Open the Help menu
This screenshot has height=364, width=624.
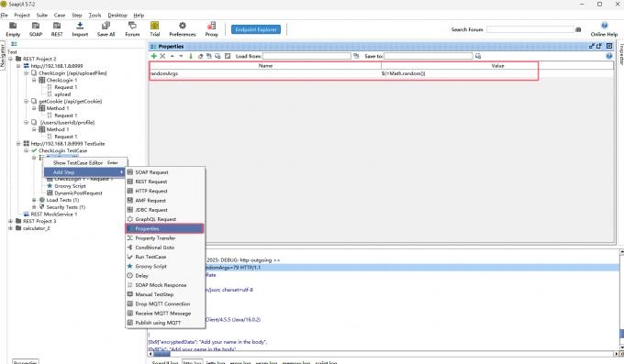click(x=139, y=15)
